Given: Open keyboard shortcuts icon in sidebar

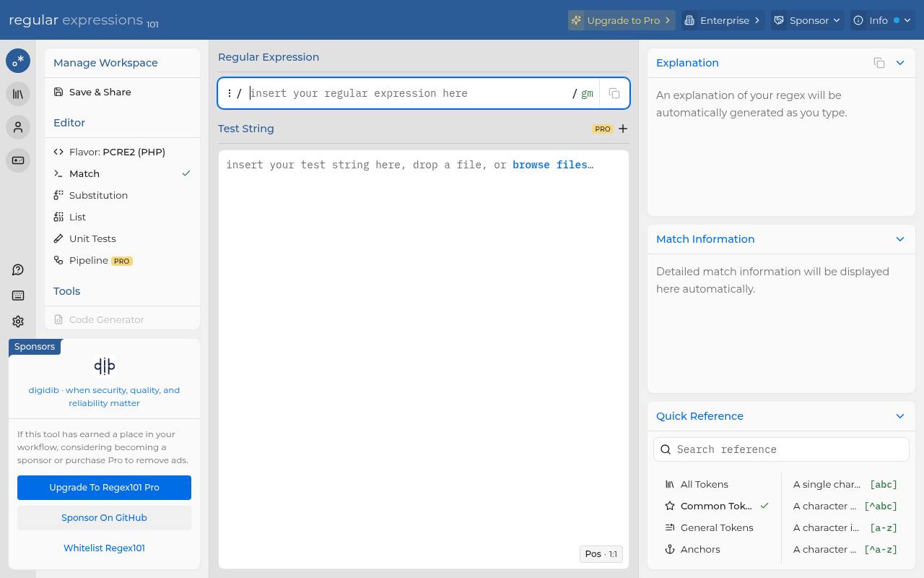Looking at the screenshot, I should pyautogui.click(x=18, y=296).
